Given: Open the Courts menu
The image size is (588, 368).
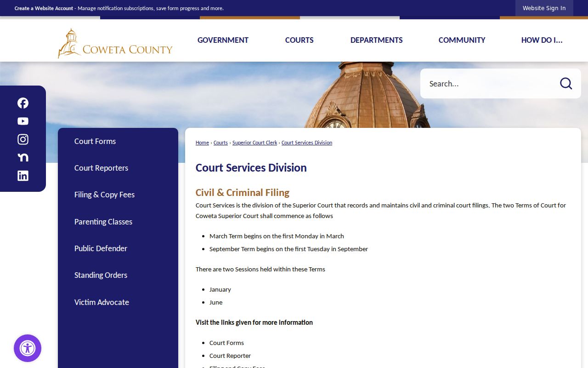Looking at the screenshot, I should coord(300,40).
